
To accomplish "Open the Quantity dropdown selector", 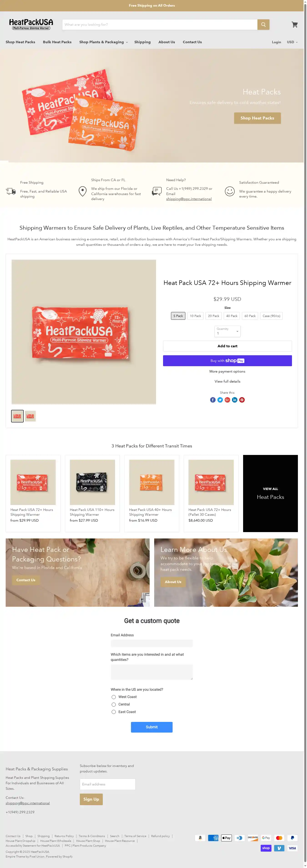I will 228,332.
